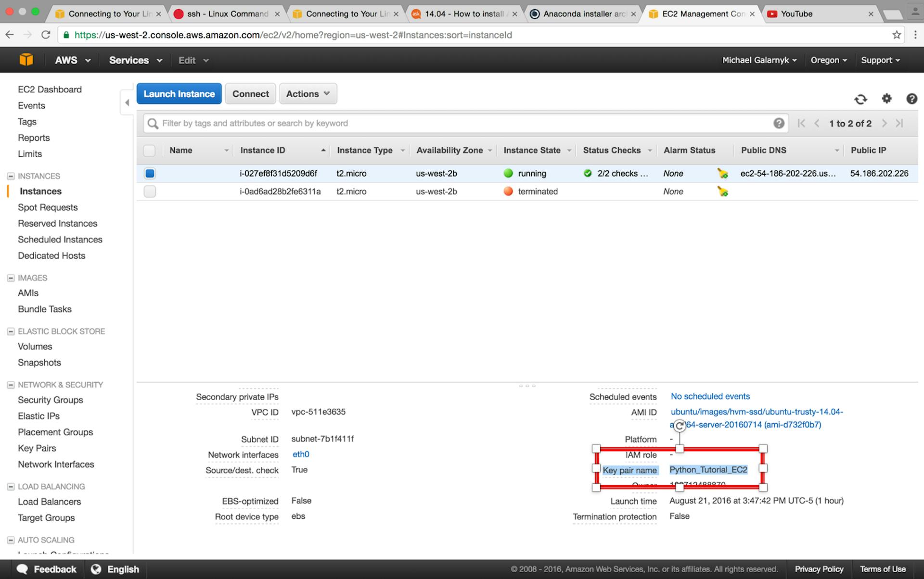The height and width of the screenshot is (579, 924).
Task: Click the YouTube tab favicon
Action: (773, 13)
